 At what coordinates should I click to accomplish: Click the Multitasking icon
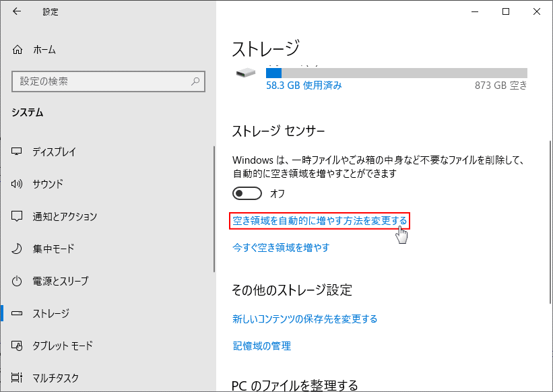[x=17, y=378]
